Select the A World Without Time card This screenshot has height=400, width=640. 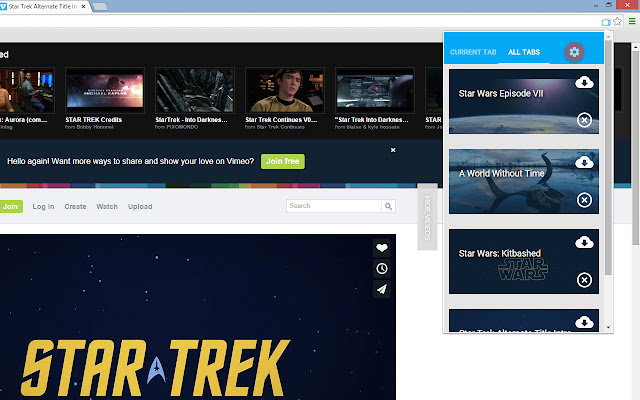click(524, 181)
